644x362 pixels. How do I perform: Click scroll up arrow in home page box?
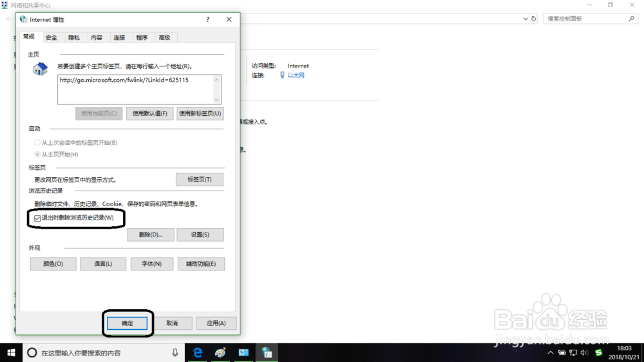click(x=216, y=80)
